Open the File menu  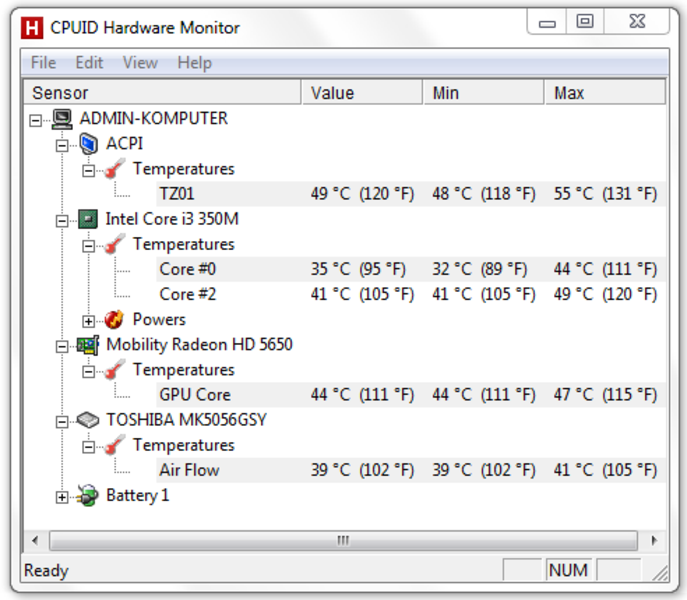(43, 63)
